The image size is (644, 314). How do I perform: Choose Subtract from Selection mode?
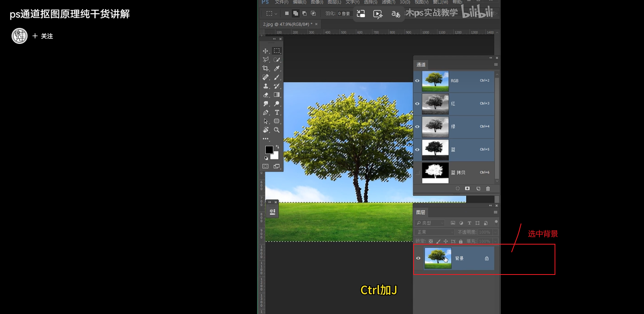(x=304, y=14)
